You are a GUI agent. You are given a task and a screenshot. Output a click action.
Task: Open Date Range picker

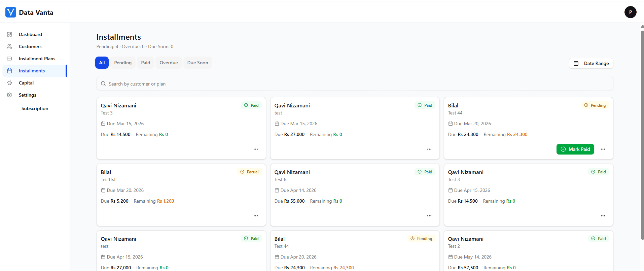pos(591,63)
